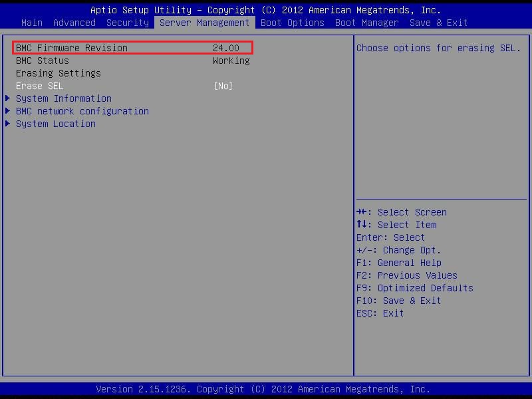Select the Server Management tab
Image resolution: width=532 pixels, height=399 pixels.
(203, 22)
